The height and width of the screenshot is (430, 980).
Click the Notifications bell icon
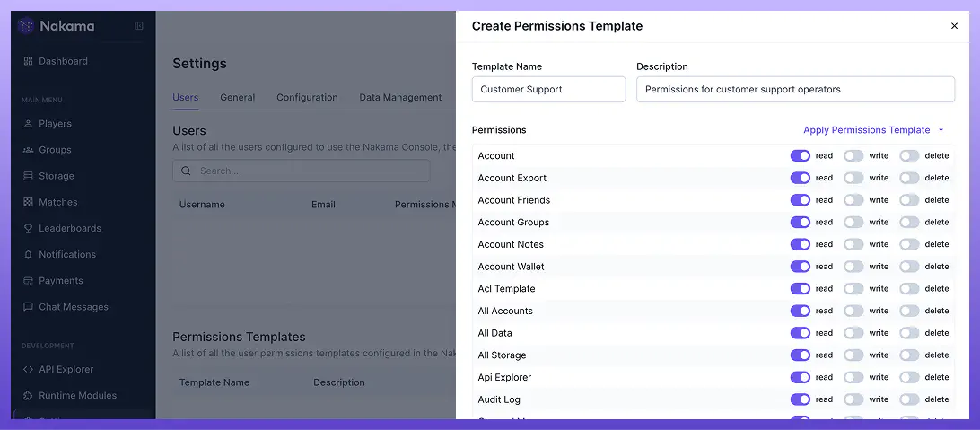coord(28,255)
